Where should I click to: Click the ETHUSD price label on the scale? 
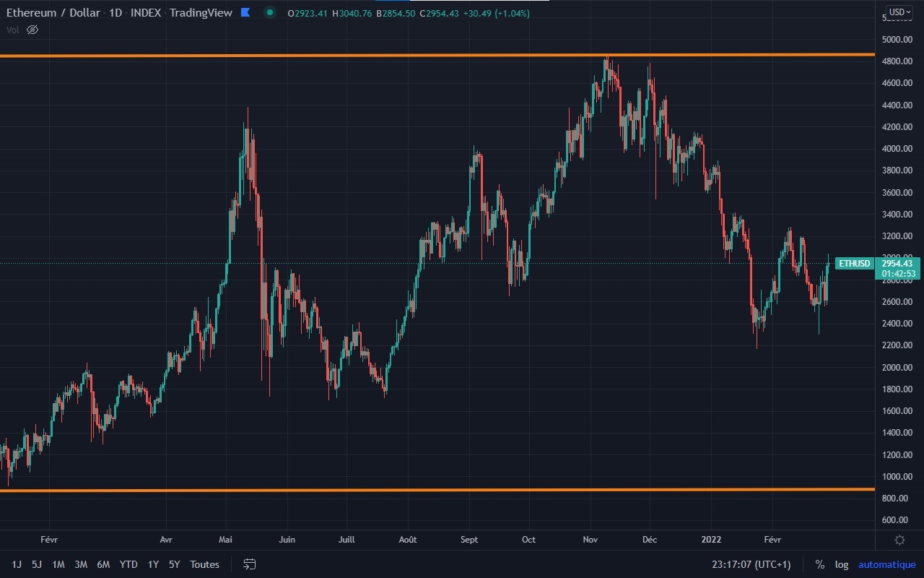coord(854,264)
